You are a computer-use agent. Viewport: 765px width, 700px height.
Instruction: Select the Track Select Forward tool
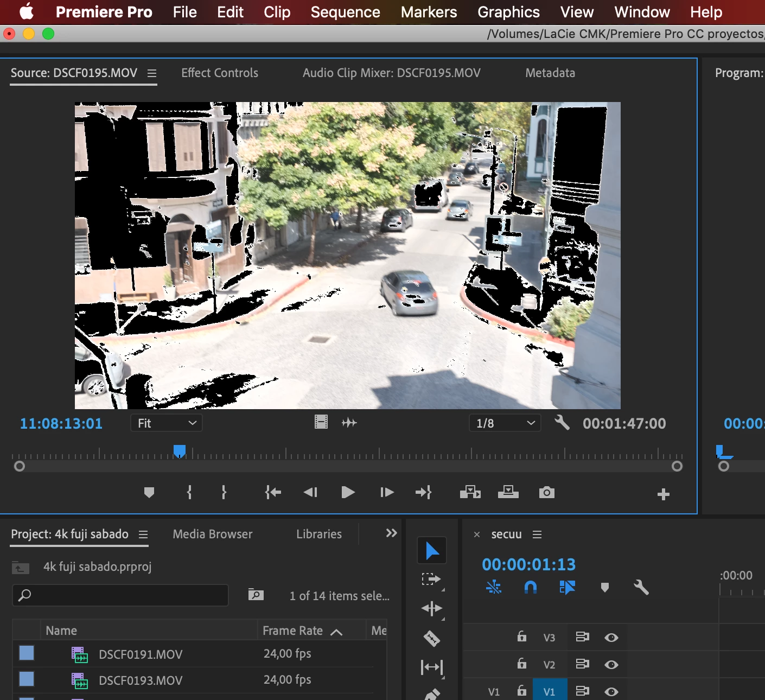coord(432,580)
